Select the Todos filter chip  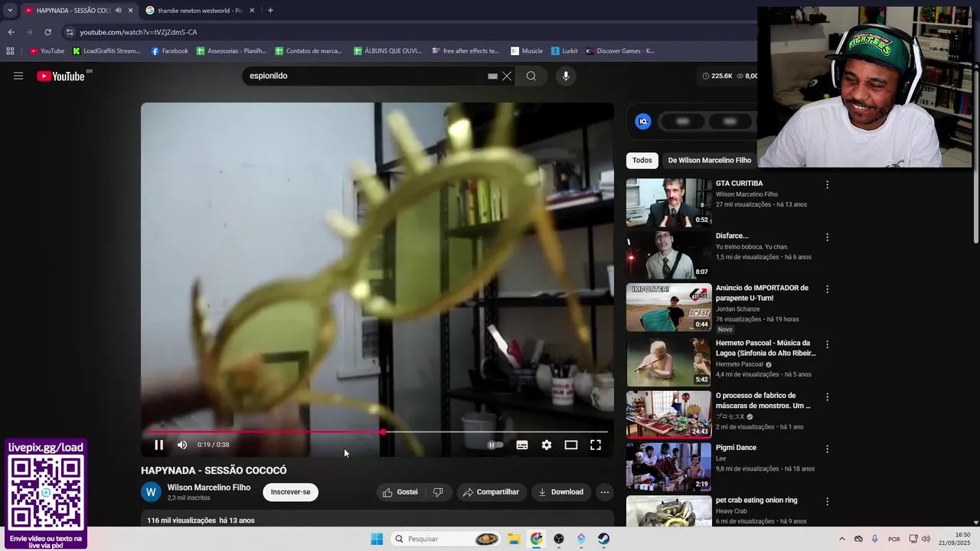click(x=642, y=161)
